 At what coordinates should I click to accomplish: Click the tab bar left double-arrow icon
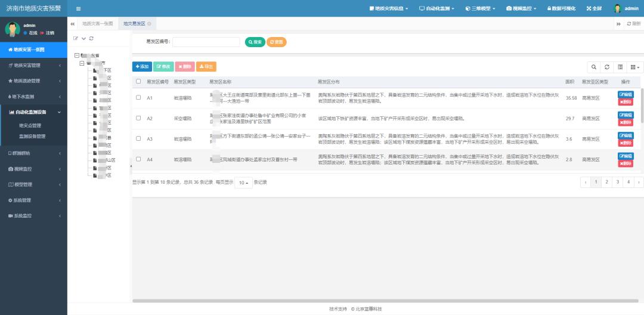(72, 24)
